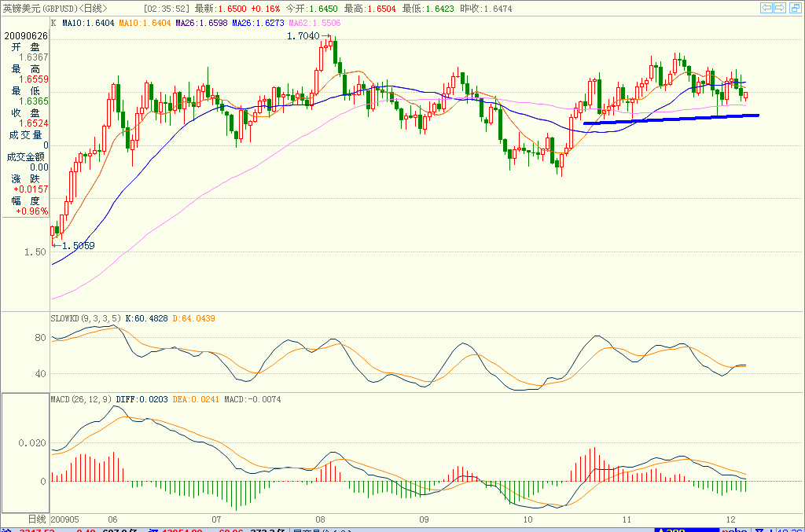Click the open value 1.6367
The image size is (805, 532).
(33, 57)
